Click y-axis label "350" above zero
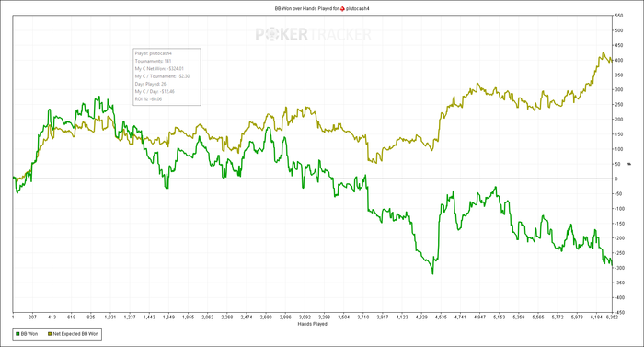Image resolution: width=644 pixels, height=347 pixels. tap(619, 75)
